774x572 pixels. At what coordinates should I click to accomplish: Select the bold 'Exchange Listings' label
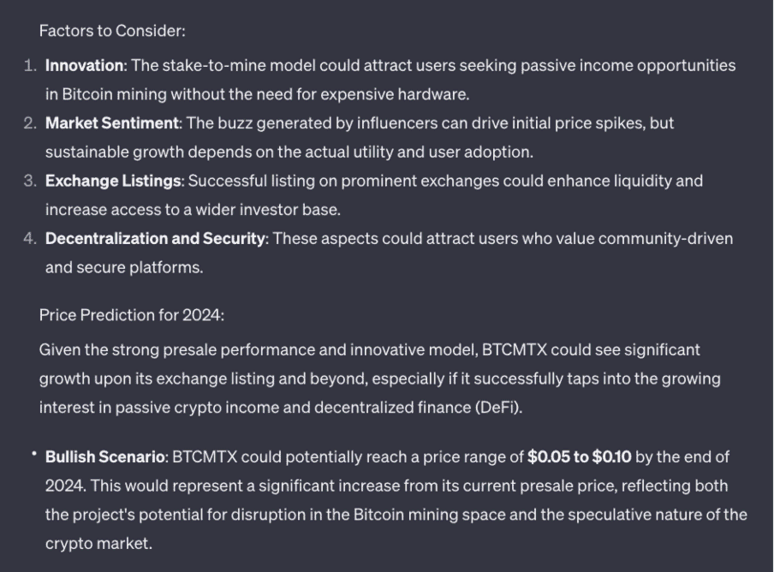tap(113, 181)
